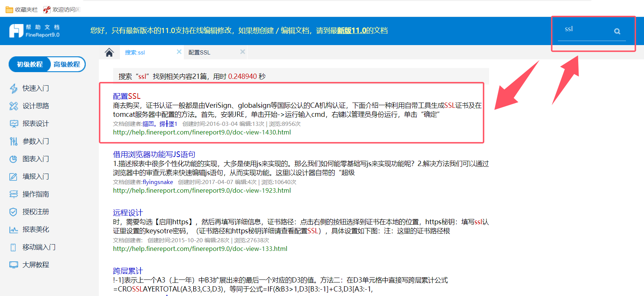Viewport: 644px width, 296px height.
Task: Click the 浏览:10640次 view count
Action: pos(279,182)
